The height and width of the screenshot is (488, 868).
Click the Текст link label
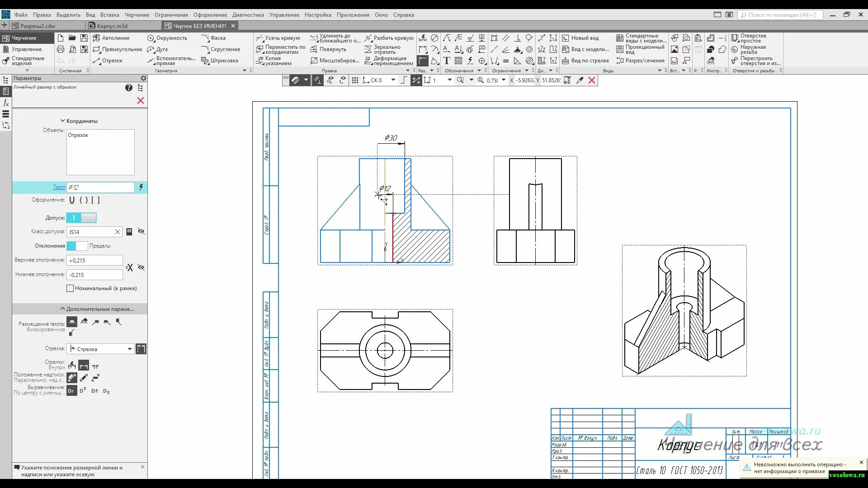(59, 187)
